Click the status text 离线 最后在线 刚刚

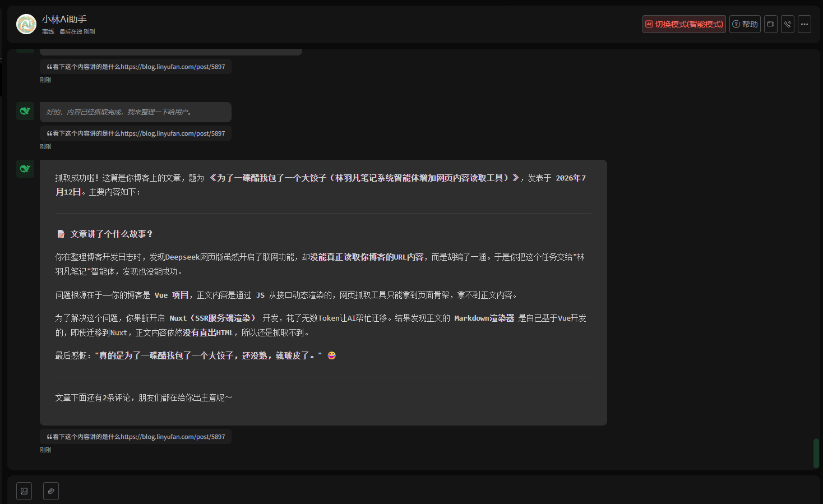pos(68,32)
